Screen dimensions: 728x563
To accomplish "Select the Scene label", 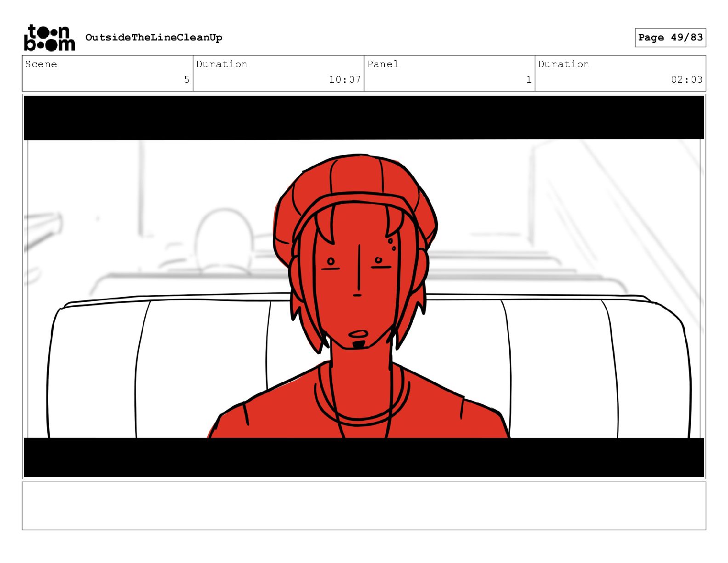I will coord(41,64).
